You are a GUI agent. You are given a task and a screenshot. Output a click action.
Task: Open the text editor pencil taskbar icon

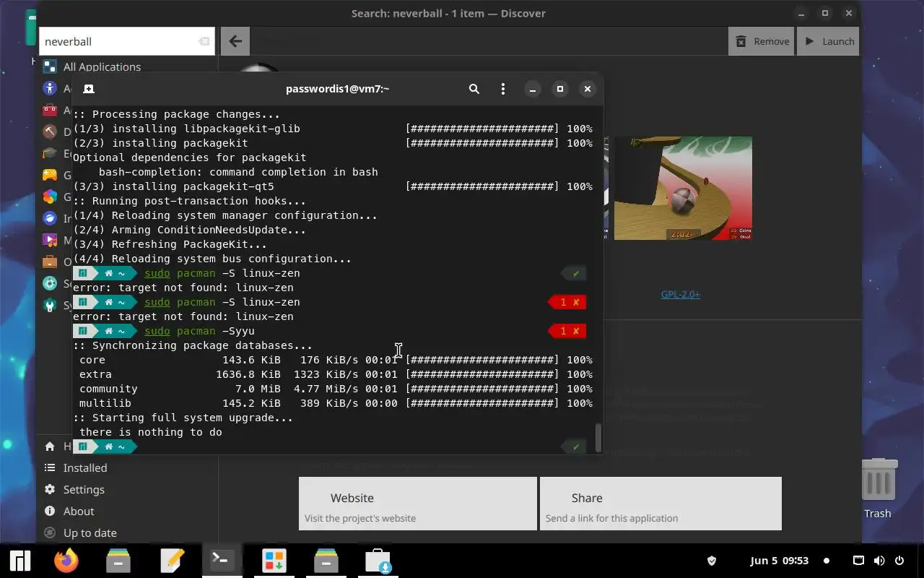172,561
